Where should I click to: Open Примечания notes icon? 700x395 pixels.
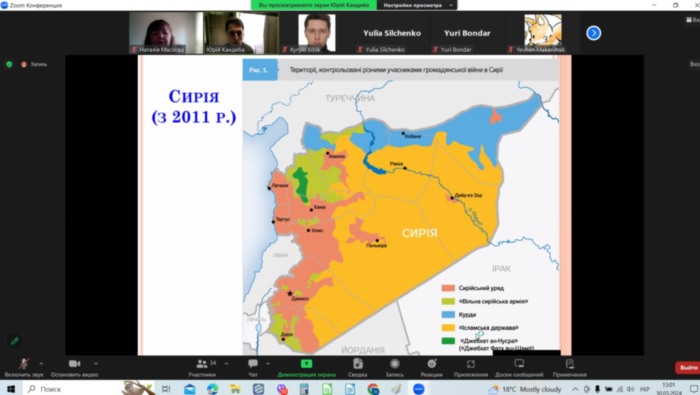pos(570,368)
